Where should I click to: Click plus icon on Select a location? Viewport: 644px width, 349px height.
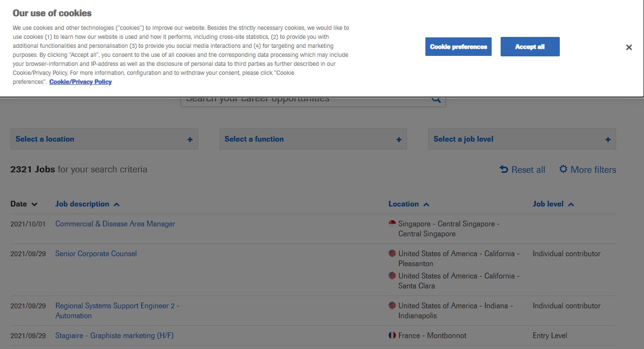[x=190, y=140]
